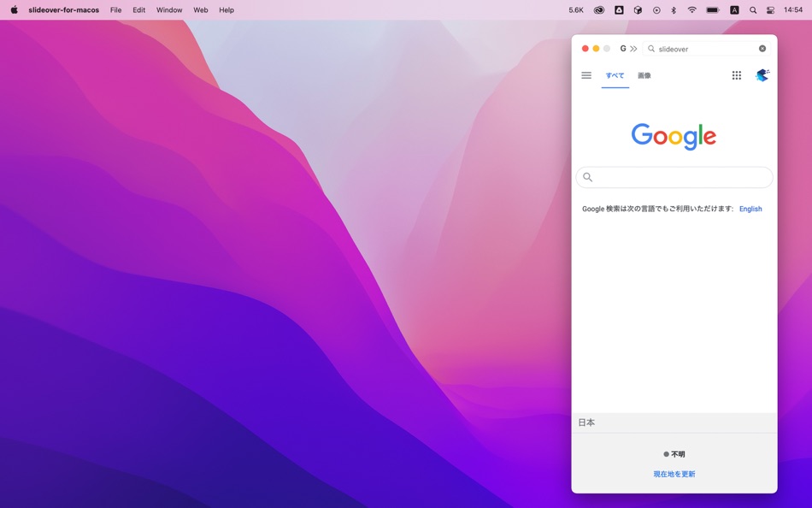Click the boxed triangle menu bar icon
Viewport: 812px width, 508px height.
coord(619,10)
